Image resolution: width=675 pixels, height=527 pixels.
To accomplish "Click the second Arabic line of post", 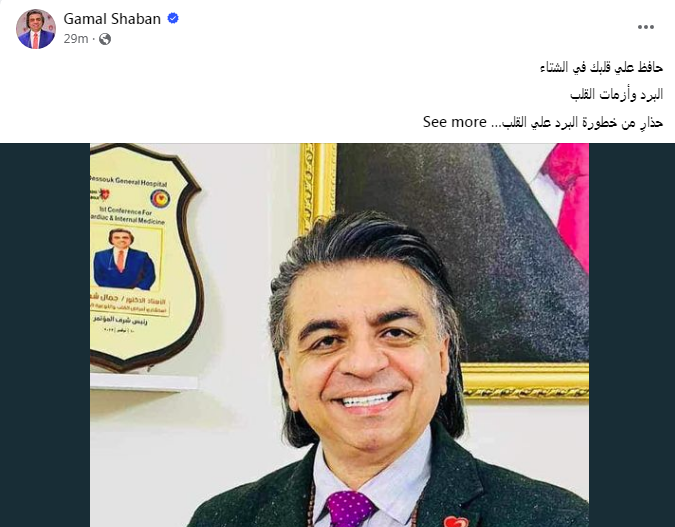I will (x=616, y=94).
